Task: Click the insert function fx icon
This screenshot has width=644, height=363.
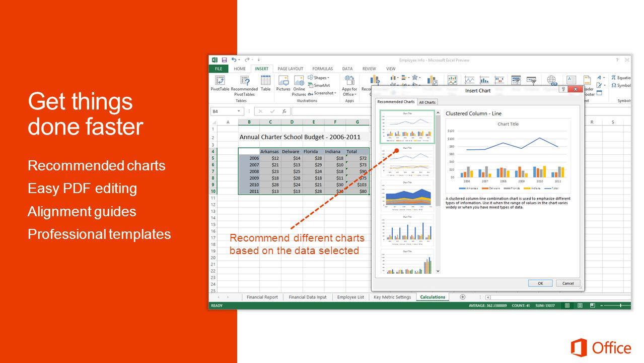Action: click(x=284, y=111)
